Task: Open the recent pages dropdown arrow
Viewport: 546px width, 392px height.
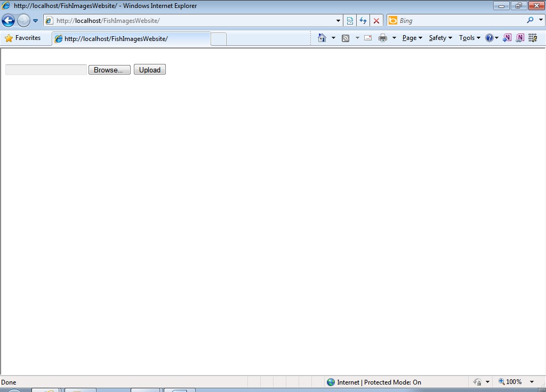Action: (x=35, y=21)
